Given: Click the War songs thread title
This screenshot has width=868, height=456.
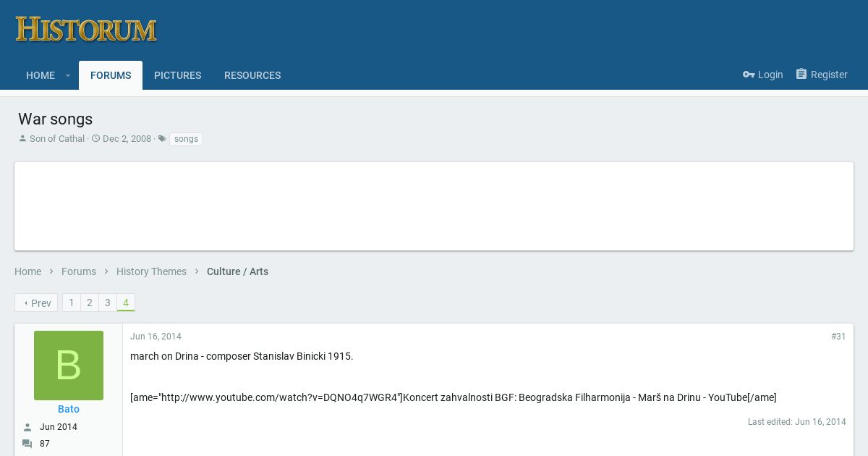Looking at the screenshot, I should 56,119.
